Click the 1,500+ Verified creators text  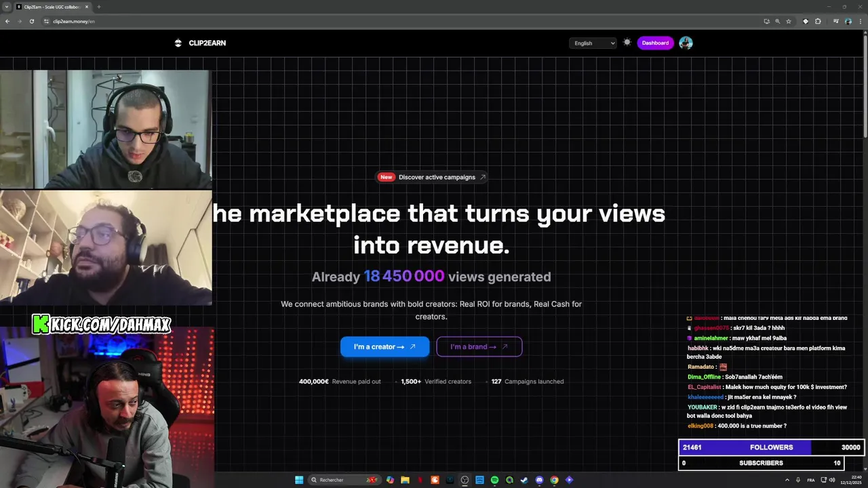pos(436,382)
